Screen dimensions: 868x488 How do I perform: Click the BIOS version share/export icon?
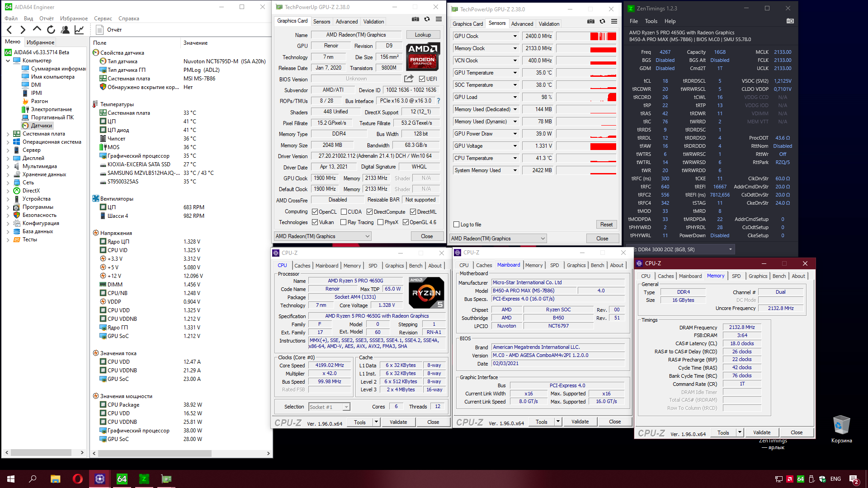click(x=409, y=79)
